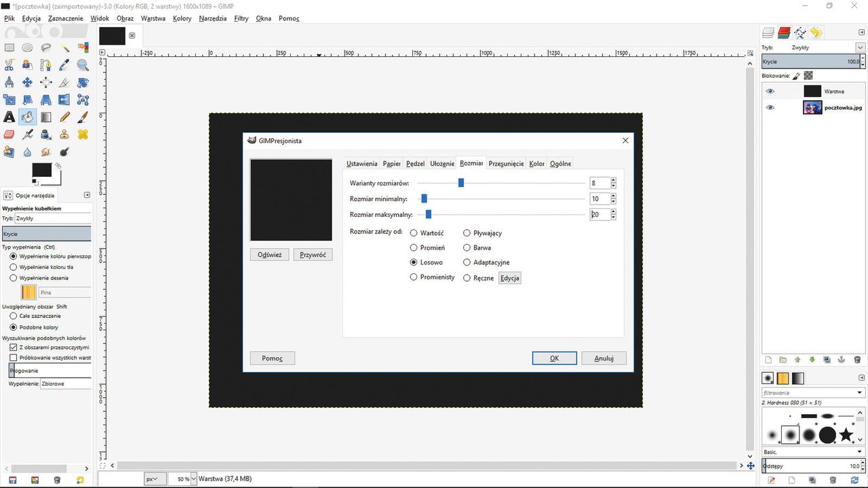Open the Warstwa menu

pos(153,18)
